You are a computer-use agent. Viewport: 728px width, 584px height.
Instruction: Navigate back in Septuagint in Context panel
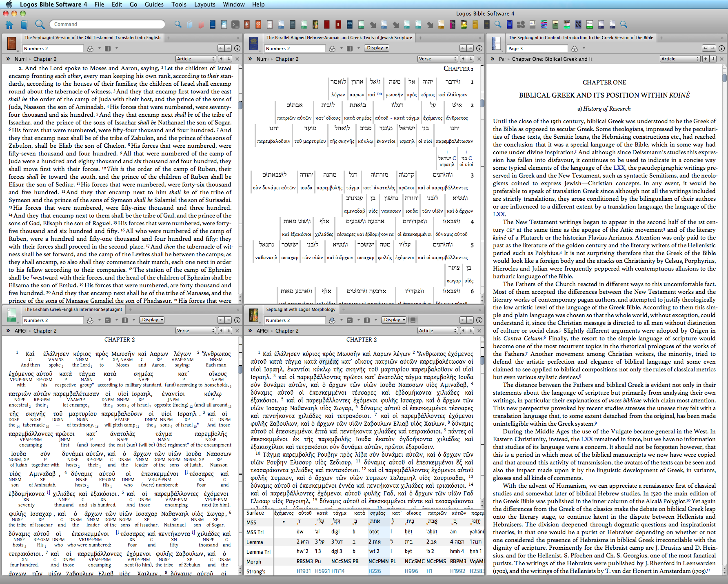coord(705,48)
